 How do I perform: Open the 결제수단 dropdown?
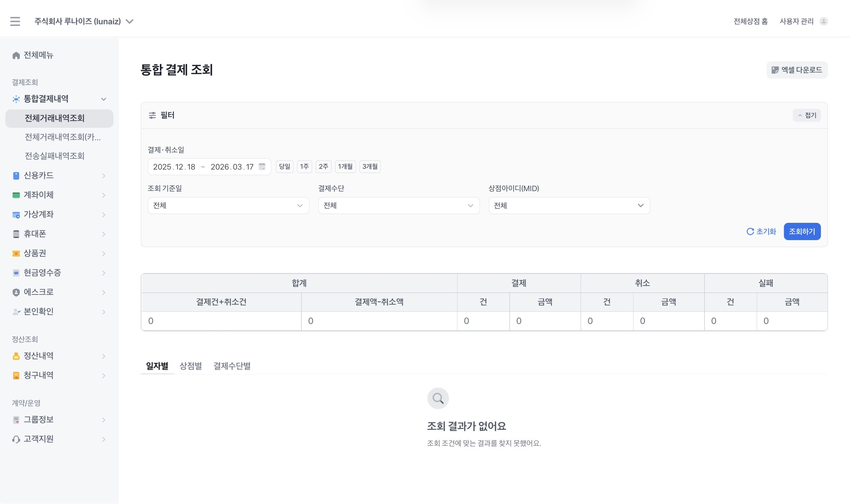tap(399, 206)
